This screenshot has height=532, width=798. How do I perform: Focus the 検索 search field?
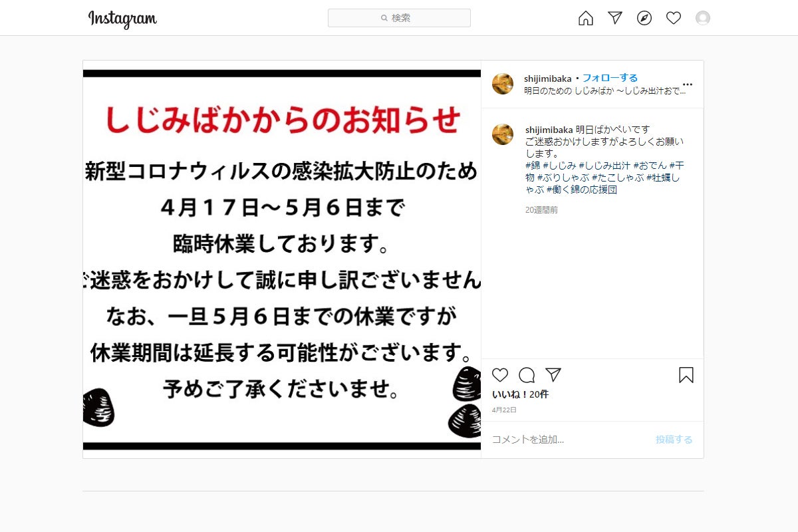[399, 18]
